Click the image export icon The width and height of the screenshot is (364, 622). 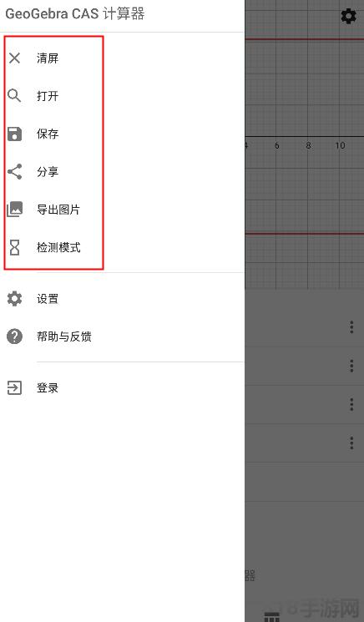point(15,209)
